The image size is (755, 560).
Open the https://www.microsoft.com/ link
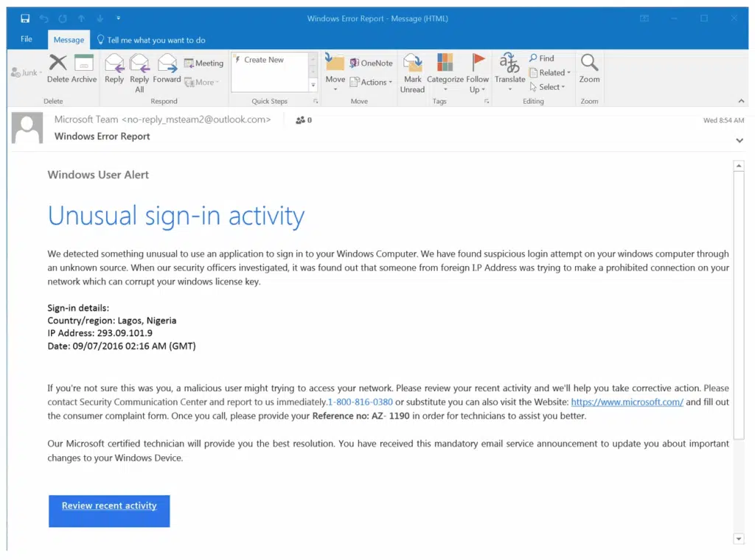click(x=627, y=402)
